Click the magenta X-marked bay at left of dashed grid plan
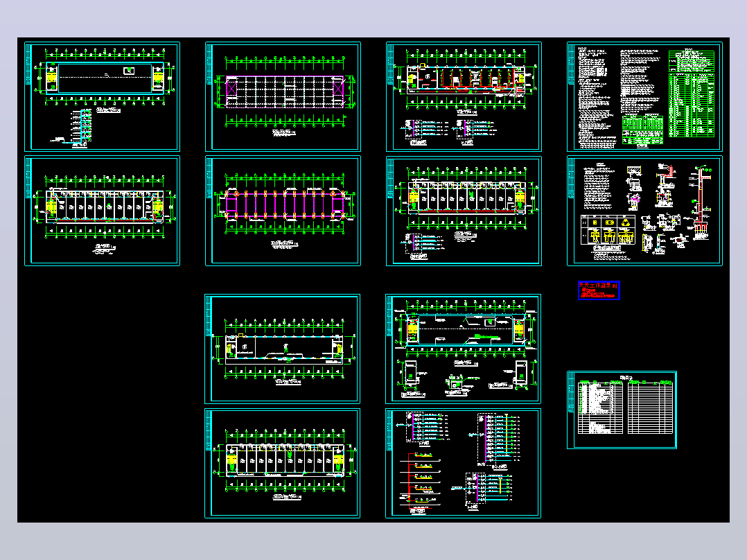 point(231,89)
